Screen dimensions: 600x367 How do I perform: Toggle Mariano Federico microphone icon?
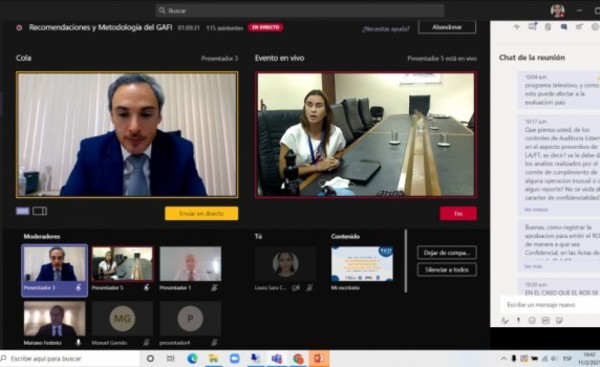tap(78, 343)
